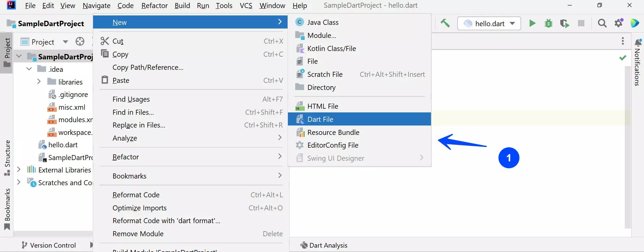Choose Remove Module from context menu

tap(191, 234)
